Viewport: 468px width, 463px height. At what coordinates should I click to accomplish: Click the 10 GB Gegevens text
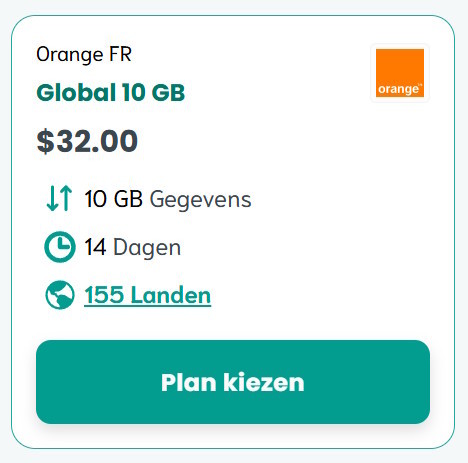(x=168, y=199)
